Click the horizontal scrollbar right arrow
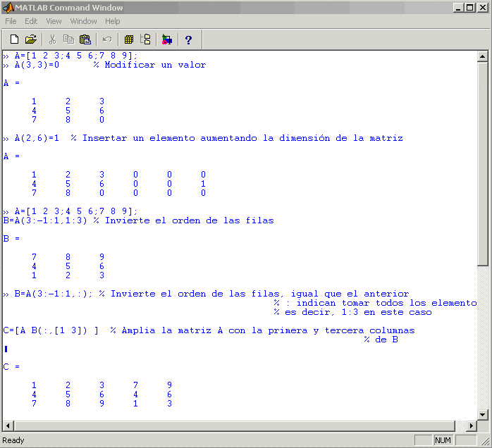The image size is (492, 448). pyautogui.click(x=471, y=425)
